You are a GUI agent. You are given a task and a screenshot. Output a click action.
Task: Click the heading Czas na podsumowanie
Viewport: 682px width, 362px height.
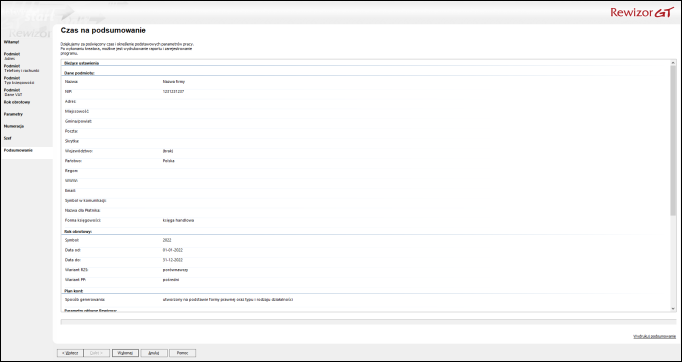click(x=103, y=30)
